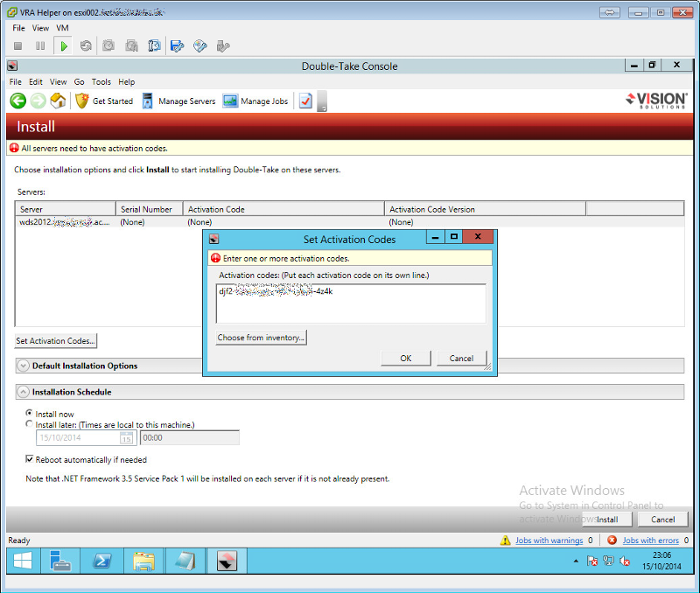The height and width of the screenshot is (593, 700).
Task: Open the Windows Start button
Action: [x=23, y=561]
